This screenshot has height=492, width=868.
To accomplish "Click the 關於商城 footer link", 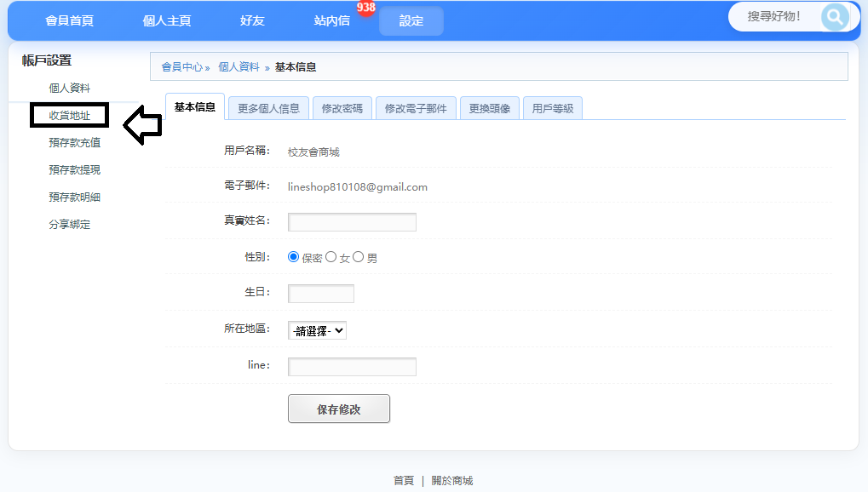I will (451, 481).
